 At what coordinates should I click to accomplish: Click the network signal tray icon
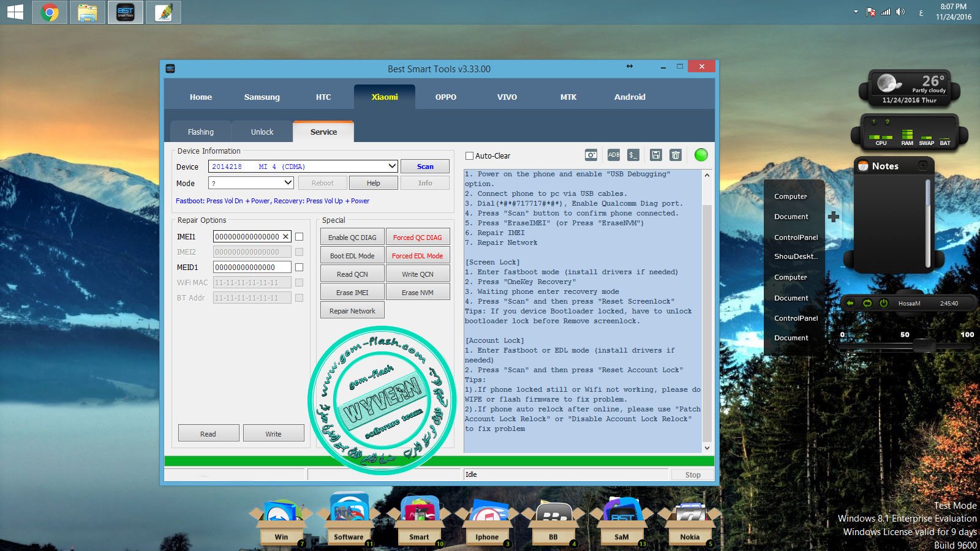886,12
